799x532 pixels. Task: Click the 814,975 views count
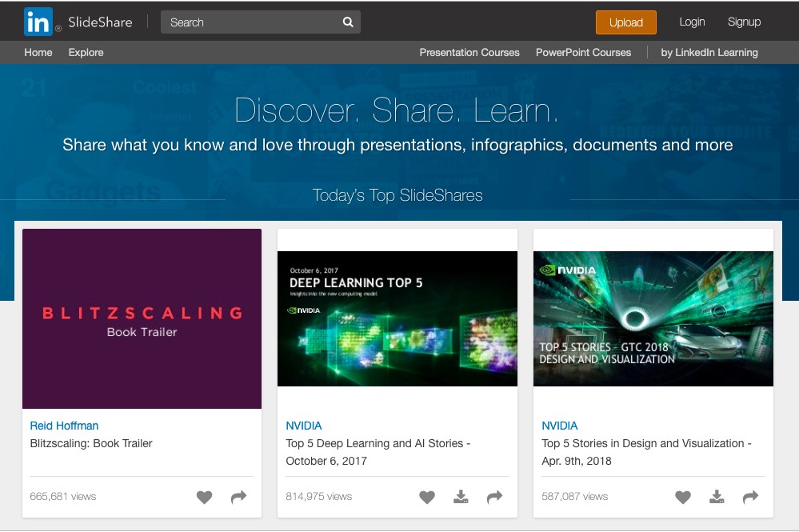click(x=318, y=496)
